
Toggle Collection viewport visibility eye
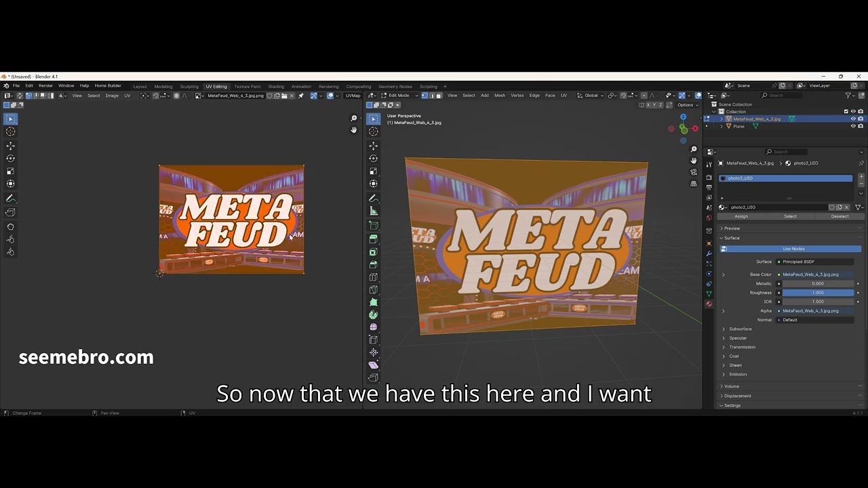click(853, 111)
